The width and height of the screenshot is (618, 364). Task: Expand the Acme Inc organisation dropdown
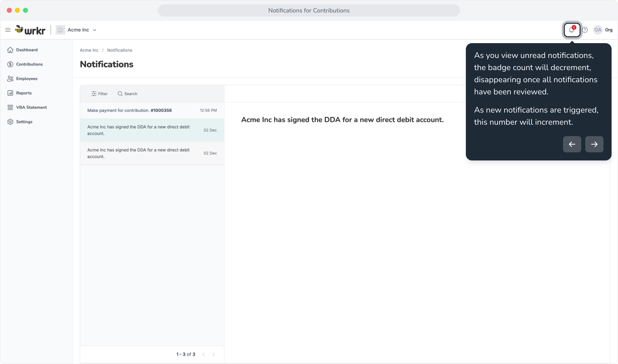(77, 30)
